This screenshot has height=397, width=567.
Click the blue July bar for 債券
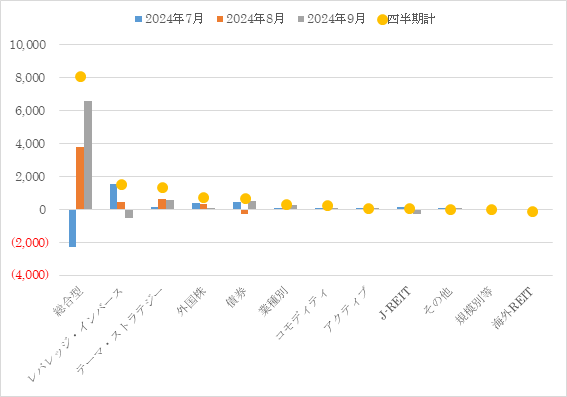237,206
